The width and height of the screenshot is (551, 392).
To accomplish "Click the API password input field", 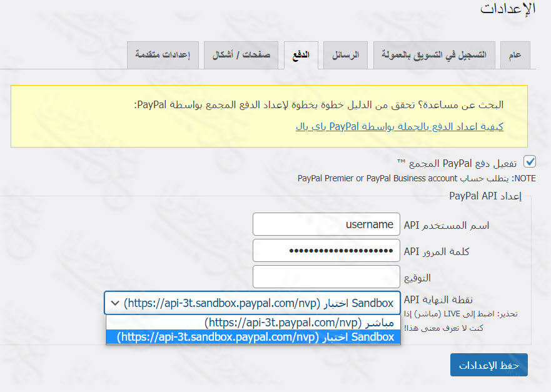I will 326,251.
